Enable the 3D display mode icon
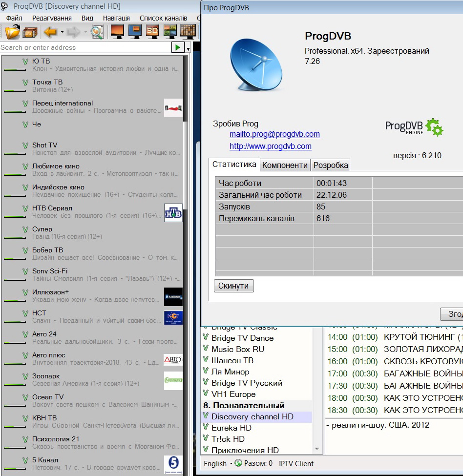The width and height of the screenshot is (463, 476). pyautogui.click(x=153, y=32)
